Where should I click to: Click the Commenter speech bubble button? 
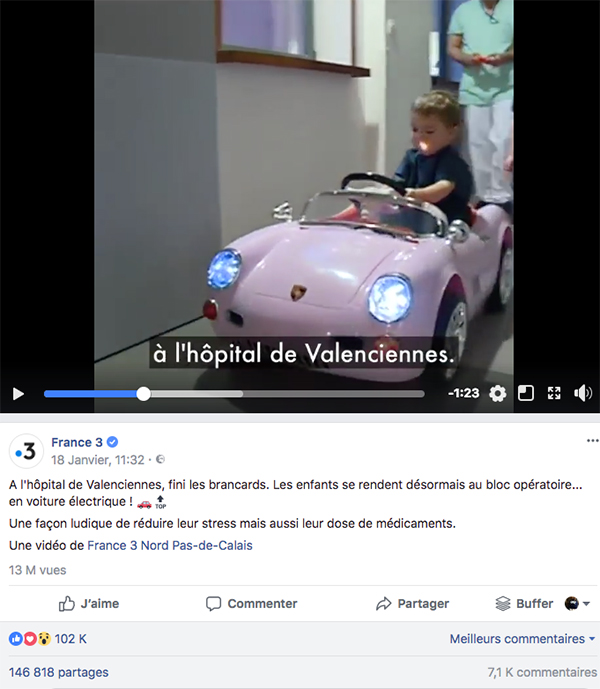251,603
